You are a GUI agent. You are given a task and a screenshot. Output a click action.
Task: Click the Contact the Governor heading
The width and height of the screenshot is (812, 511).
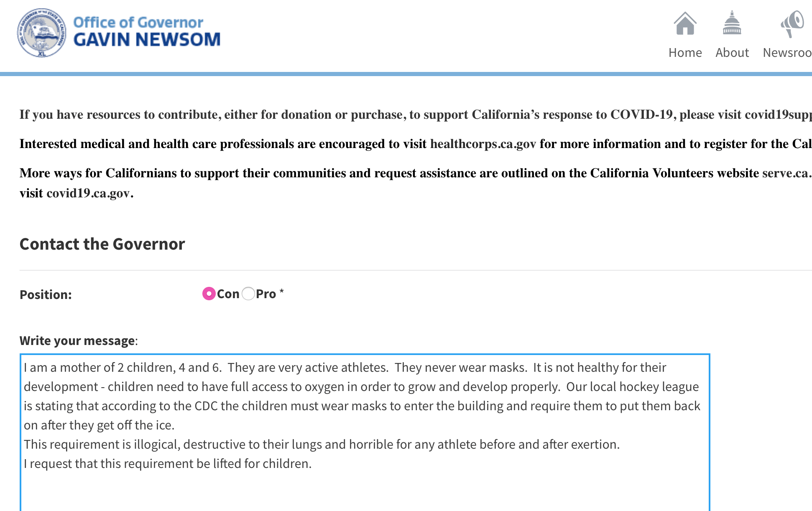tap(102, 244)
